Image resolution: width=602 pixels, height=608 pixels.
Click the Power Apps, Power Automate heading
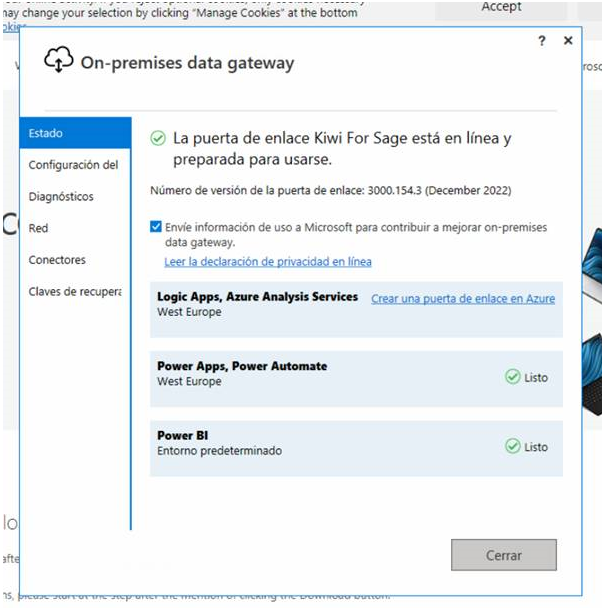point(242,366)
